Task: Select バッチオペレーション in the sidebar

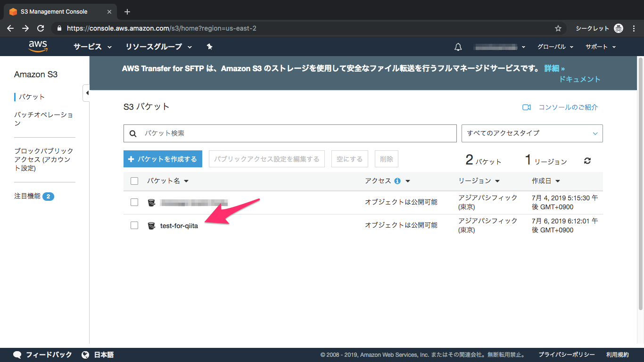Action: [44, 119]
